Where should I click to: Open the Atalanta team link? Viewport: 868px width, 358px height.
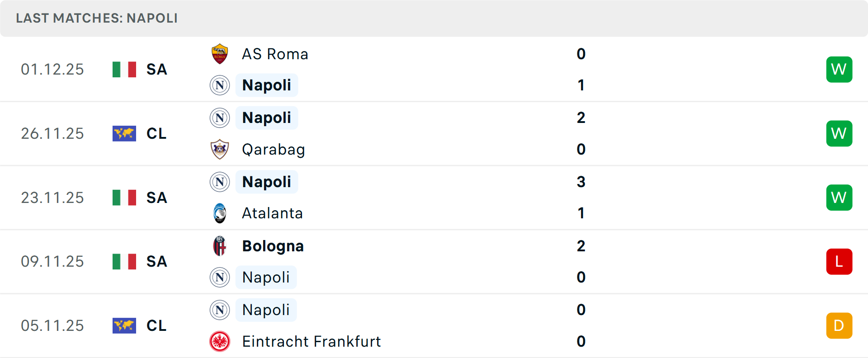coord(272,213)
